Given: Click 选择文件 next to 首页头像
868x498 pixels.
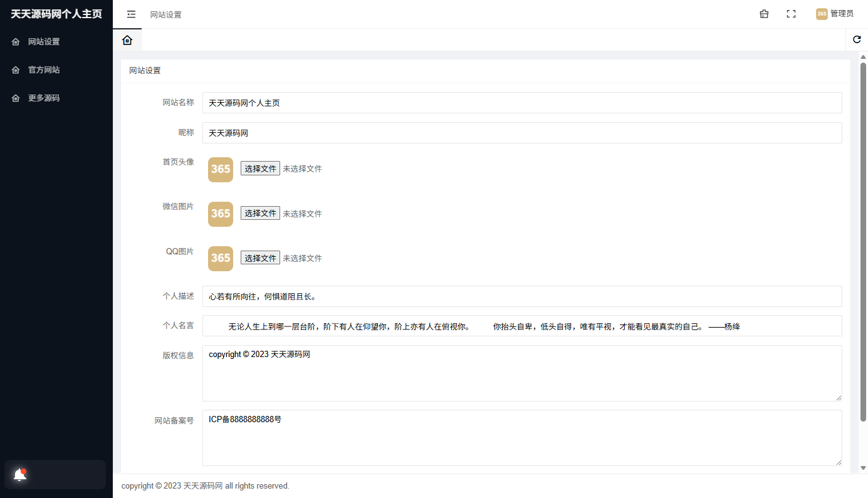Looking at the screenshot, I should pos(259,168).
